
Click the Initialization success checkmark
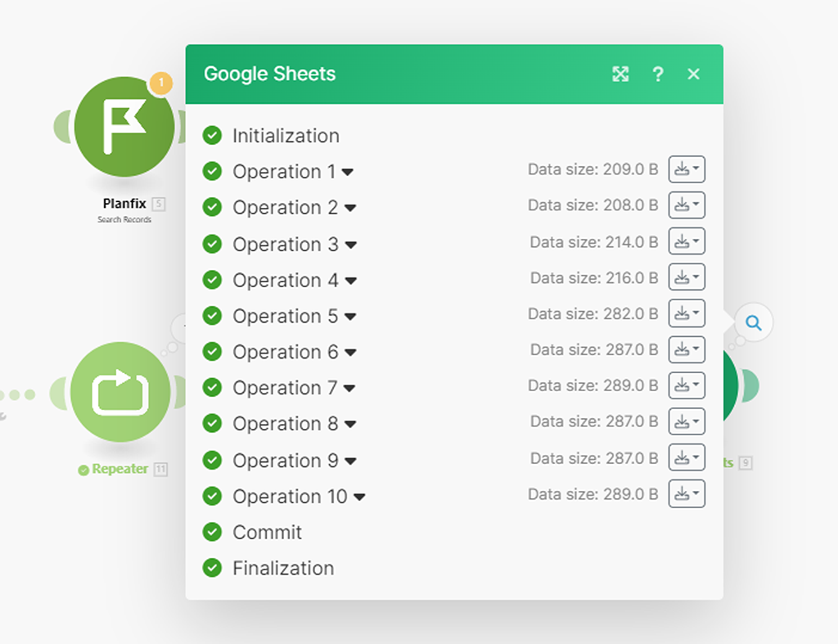click(x=212, y=136)
